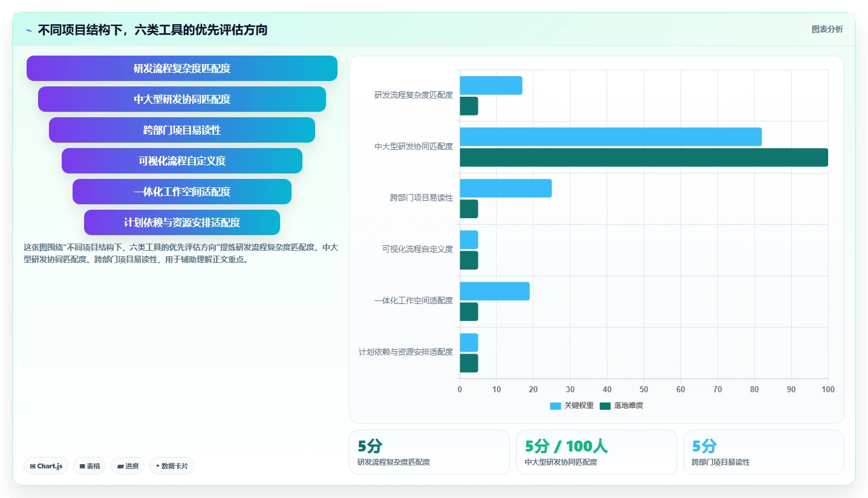
Task: Click 跨部门项目易读性 blue chart bar
Action: click(x=506, y=188)
